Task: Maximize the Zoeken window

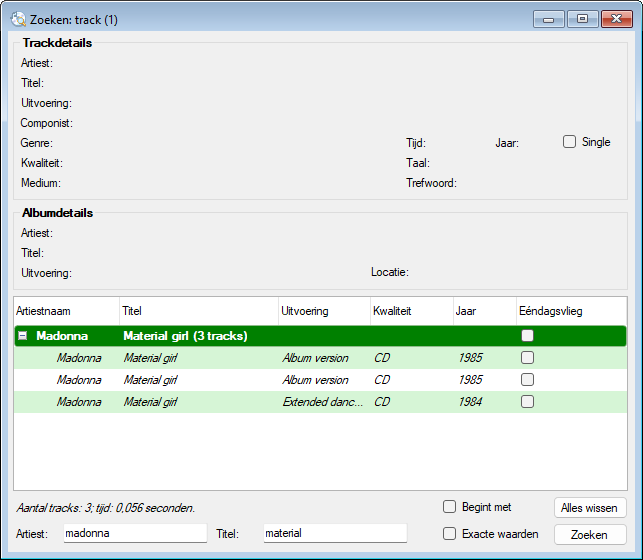Action: [x=582, y=19]
